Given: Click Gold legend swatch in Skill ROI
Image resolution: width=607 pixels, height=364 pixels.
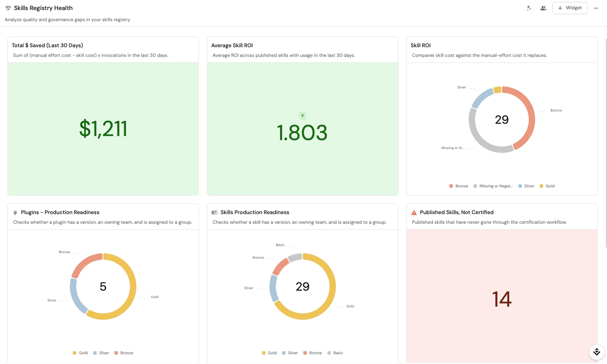Looking at the screenshot, I should point(541,186).
